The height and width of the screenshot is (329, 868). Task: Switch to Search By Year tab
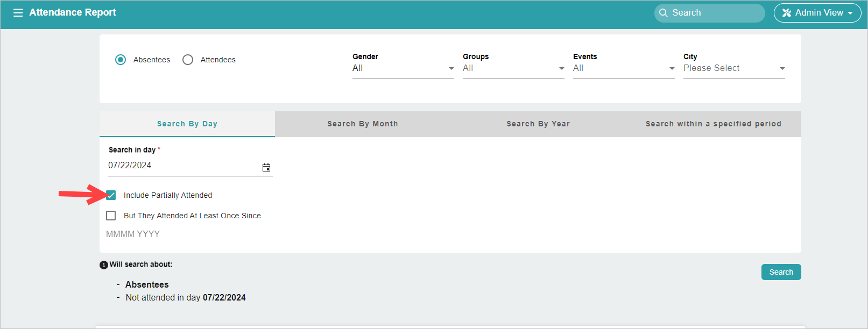[538, 124]
